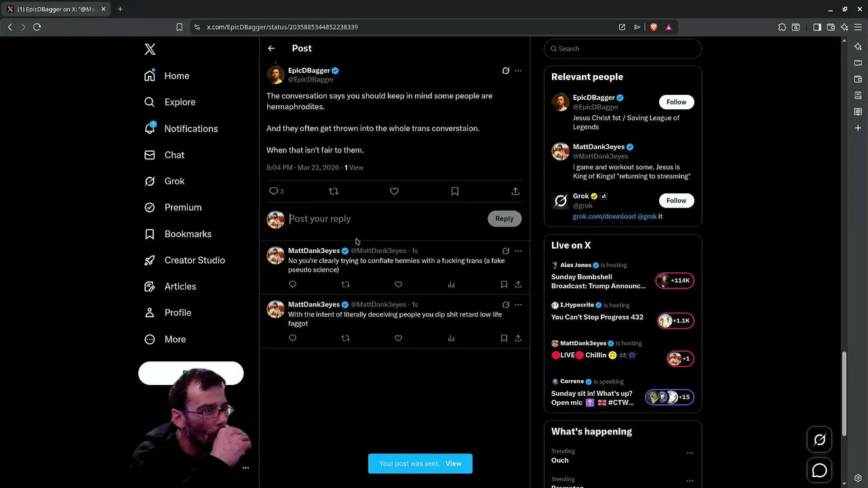868x488 pixels.
Task: Open MattDank3eyes profile in Relevant people
Action: 598,147
